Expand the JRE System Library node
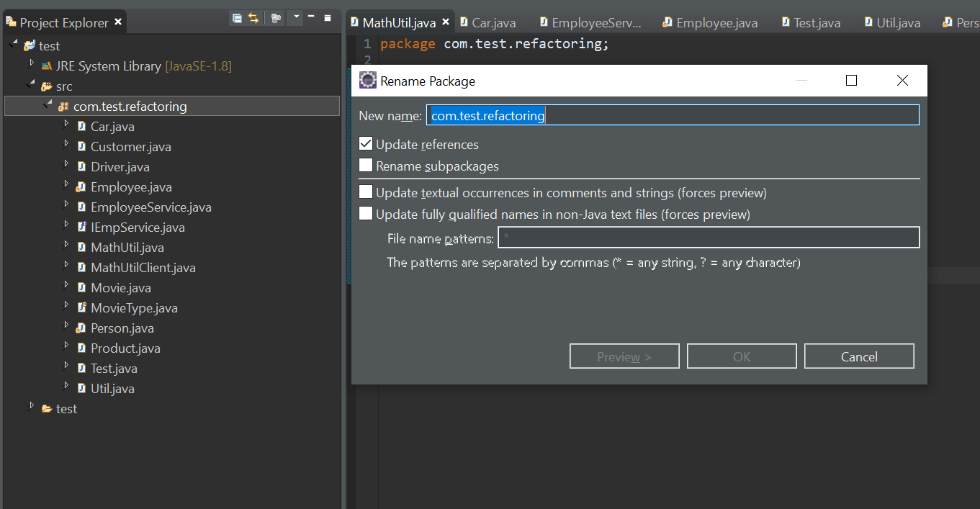The width and height of the screenshot is (980, 509). (x=31, y=64)
